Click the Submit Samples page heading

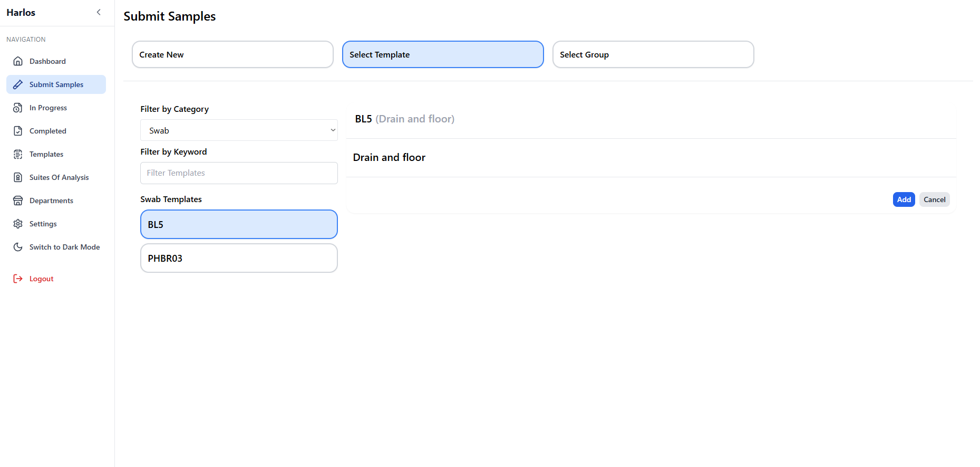[x=170, y=16]
